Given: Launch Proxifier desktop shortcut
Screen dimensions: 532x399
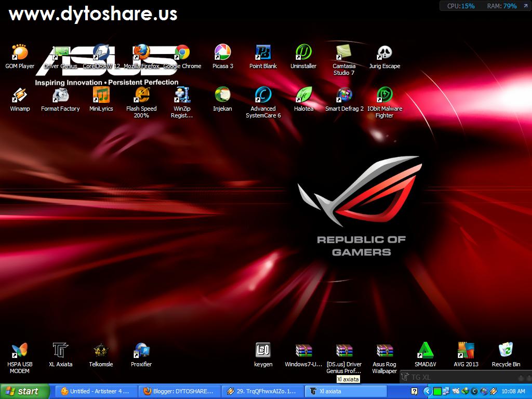Looking at the screenshot, I should tap(141, 355).
